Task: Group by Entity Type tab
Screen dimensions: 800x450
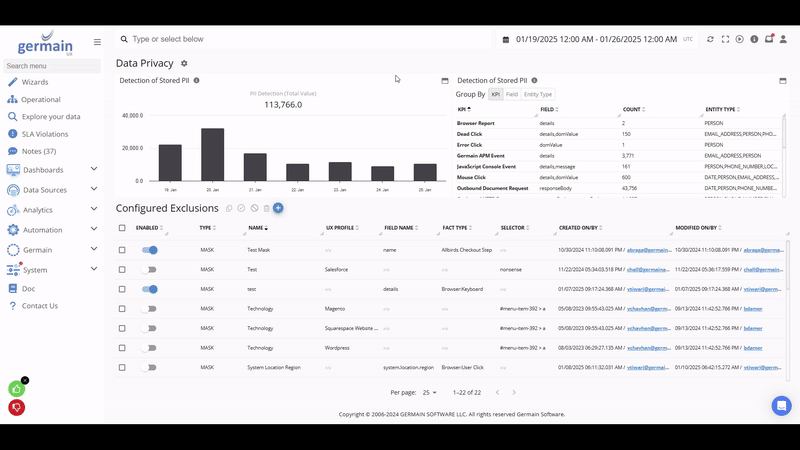Action: pos(538,94)
